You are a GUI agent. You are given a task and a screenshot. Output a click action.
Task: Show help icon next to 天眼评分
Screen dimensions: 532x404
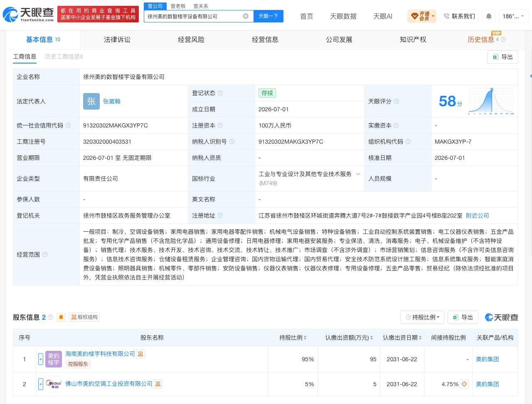point(397,101)
